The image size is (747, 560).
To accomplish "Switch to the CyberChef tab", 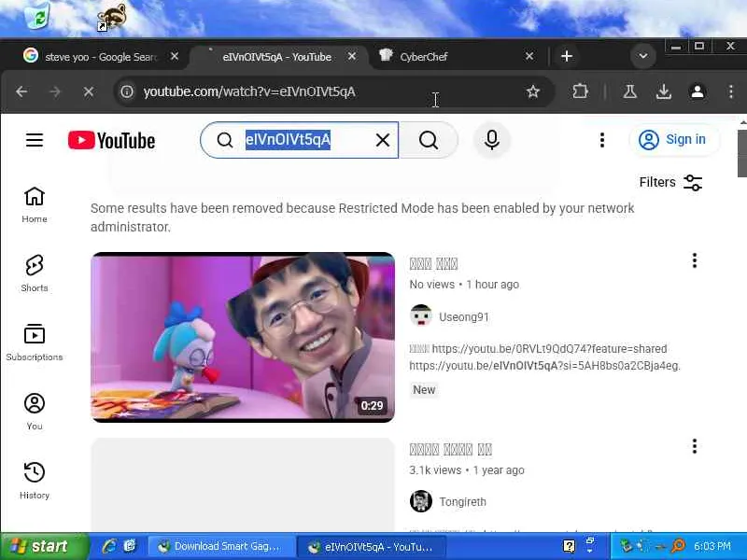I will pyautogui.click(x=424, y=57).
